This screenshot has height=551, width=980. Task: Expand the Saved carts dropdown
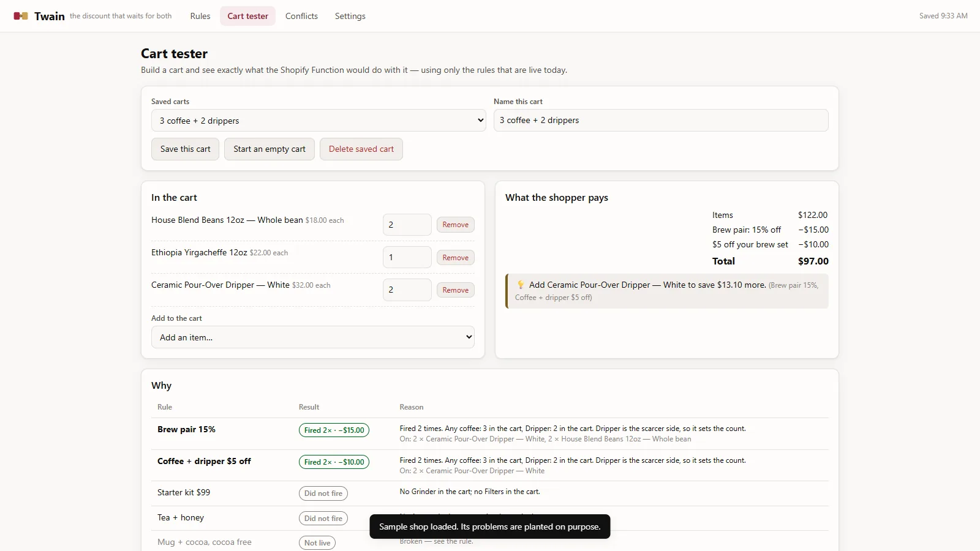pyautogui.click(x=318, y=121)
